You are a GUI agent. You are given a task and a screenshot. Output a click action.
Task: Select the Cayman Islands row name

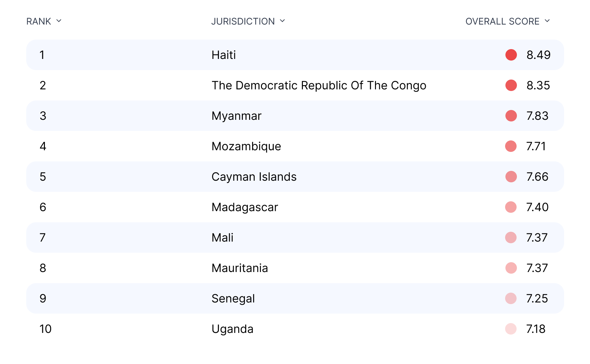[254, 177]
